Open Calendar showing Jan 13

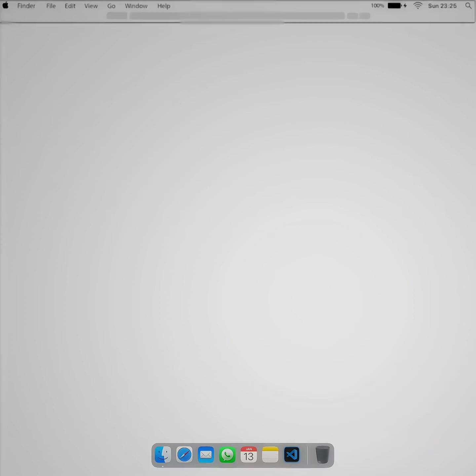click(x=249, y=455)
